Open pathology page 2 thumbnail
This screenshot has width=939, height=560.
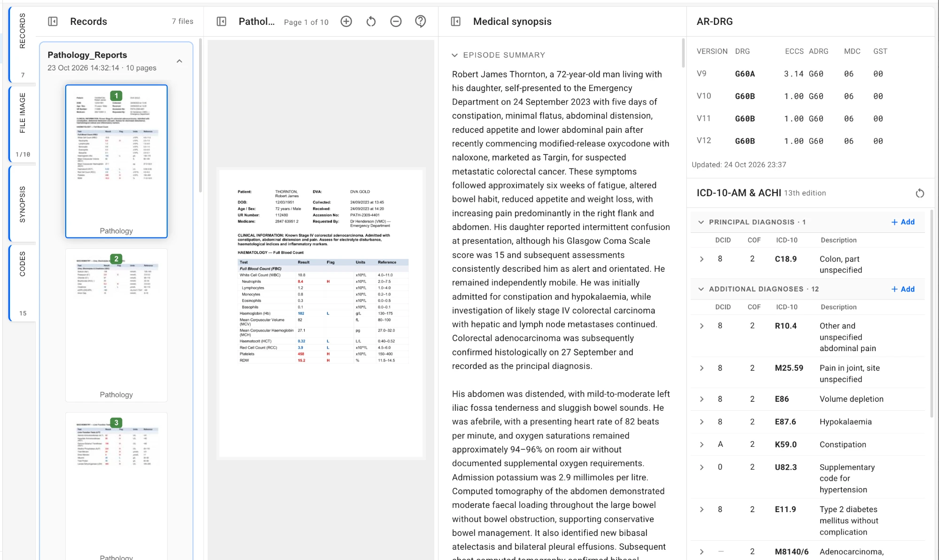pos(116,325)
